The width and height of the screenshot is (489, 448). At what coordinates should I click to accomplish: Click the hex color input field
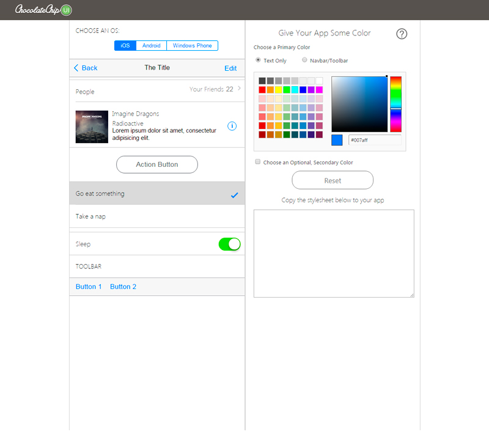(374, 140)
